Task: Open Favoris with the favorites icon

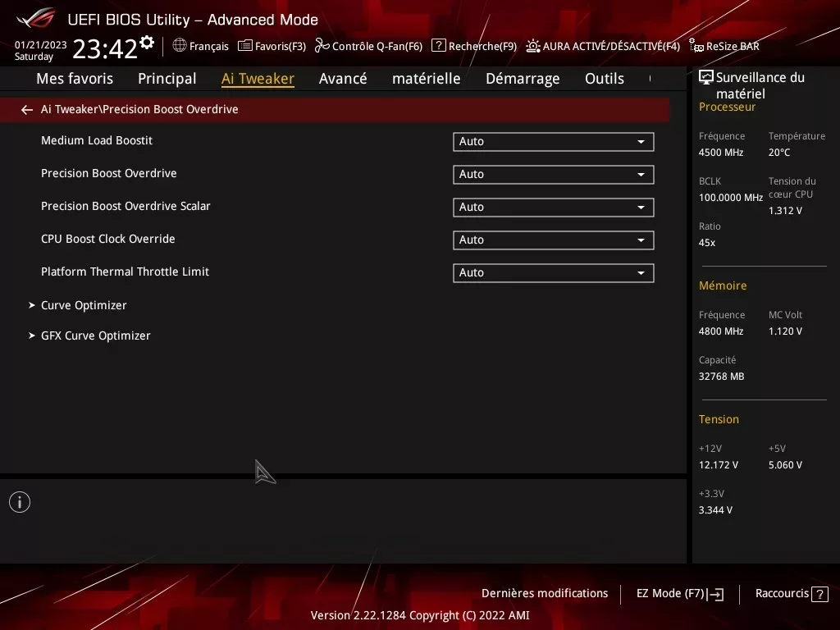Action: point(244,46)
